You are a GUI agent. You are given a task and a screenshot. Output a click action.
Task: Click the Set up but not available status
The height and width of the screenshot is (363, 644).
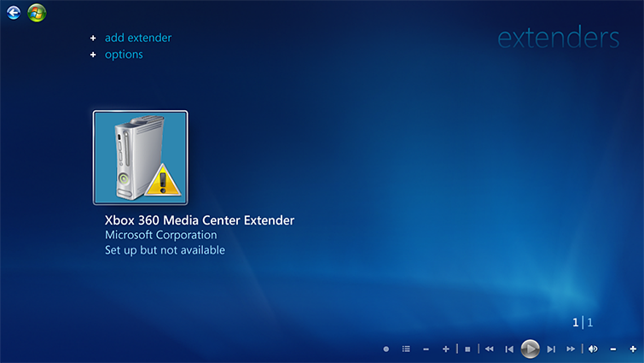165,250
